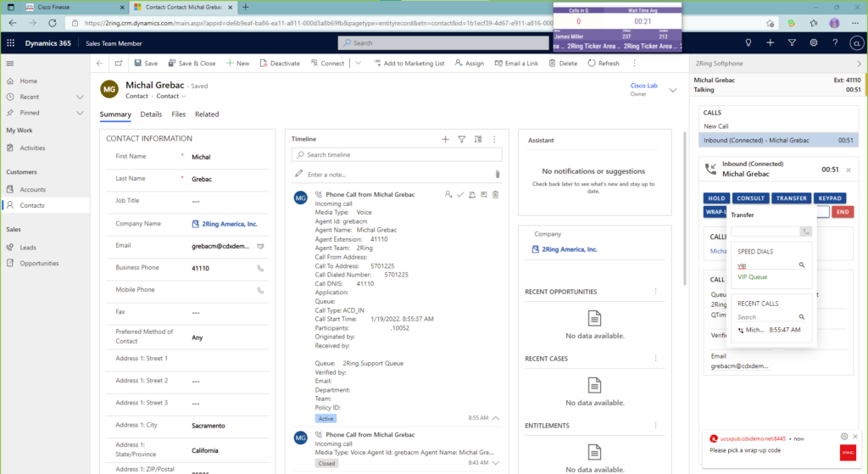The width and height of the screenshot is (868, 474).
Task: Click the global Search box
Action: [x=443, y=43]
